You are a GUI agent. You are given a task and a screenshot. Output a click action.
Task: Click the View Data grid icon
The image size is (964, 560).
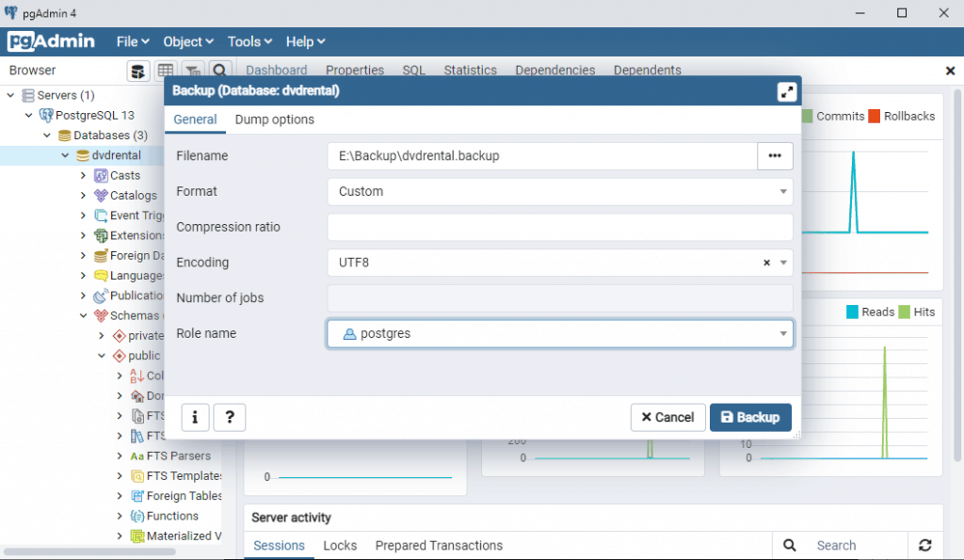pyautogui.click(x=166, y=71)
